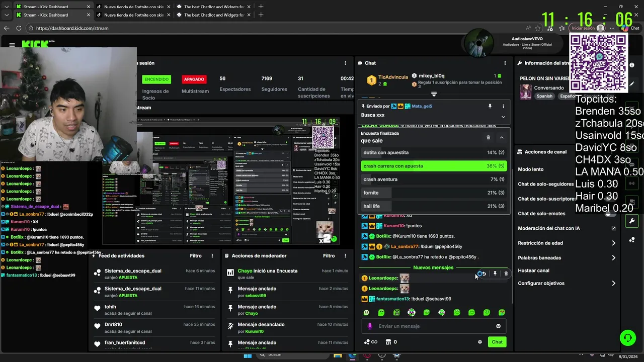Expand Restricción de edad settings
Screen dimensions: 644x362
pyautogui.click(x=613, y=243)
